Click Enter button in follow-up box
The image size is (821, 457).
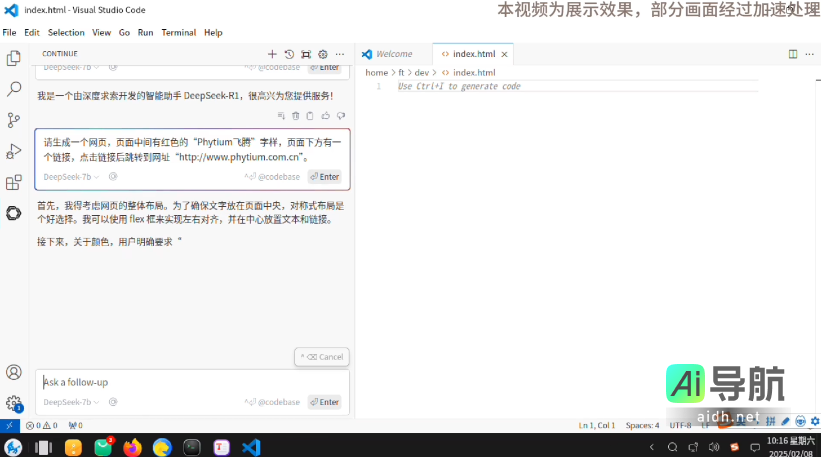[x=325, y=402]
